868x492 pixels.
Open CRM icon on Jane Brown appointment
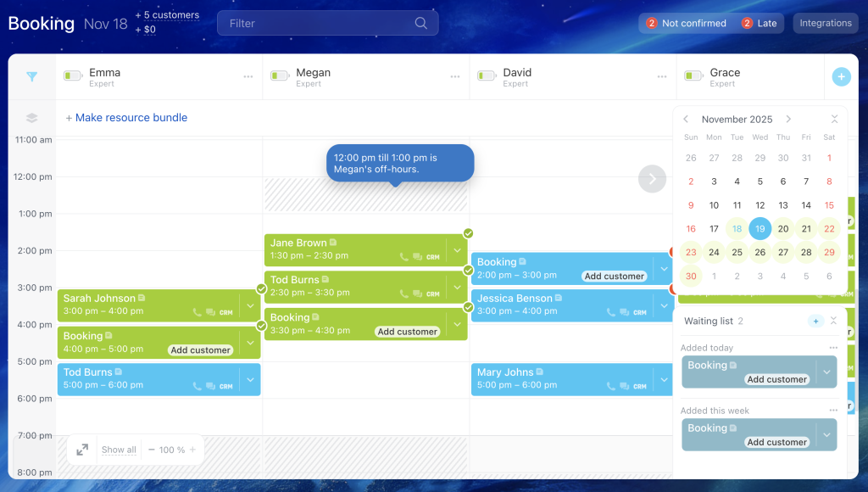pyautogui.click(x=432, y=256)
